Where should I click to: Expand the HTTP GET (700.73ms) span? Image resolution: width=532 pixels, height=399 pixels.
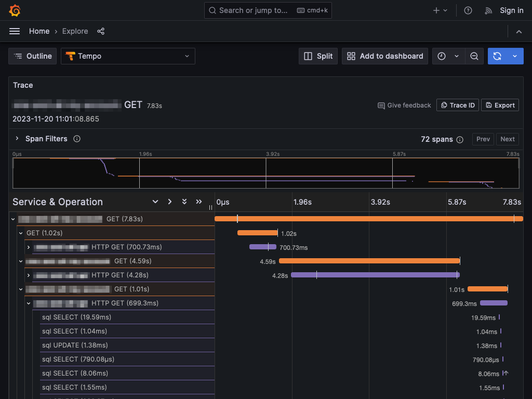tap(29, 247)
